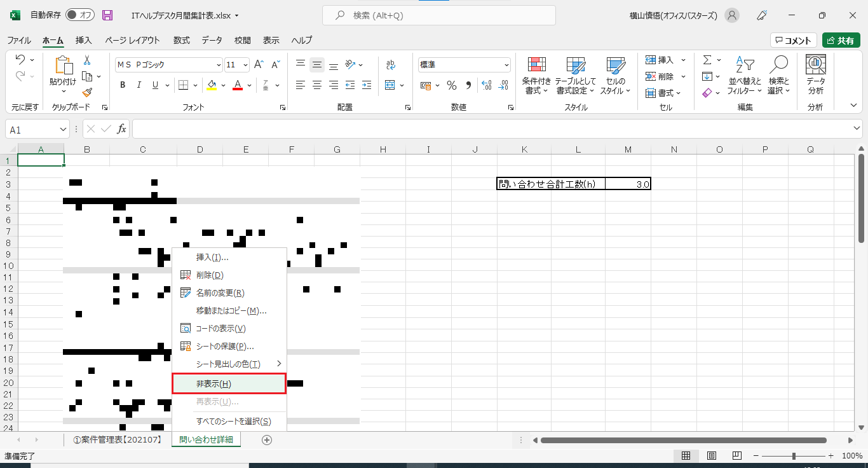Click the search box in the title bar

tap(438, 15)
